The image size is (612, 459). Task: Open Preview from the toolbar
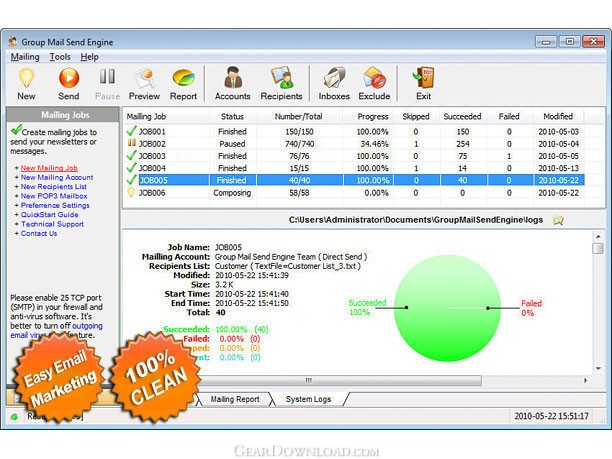[x=144, y=78]
